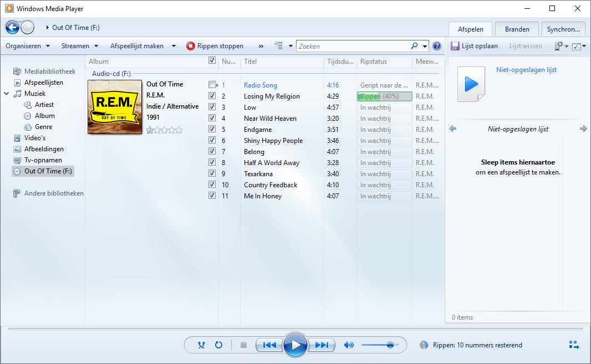Skip to previous track
This screenshot has width=591, height=364.
tap(269, 345)
